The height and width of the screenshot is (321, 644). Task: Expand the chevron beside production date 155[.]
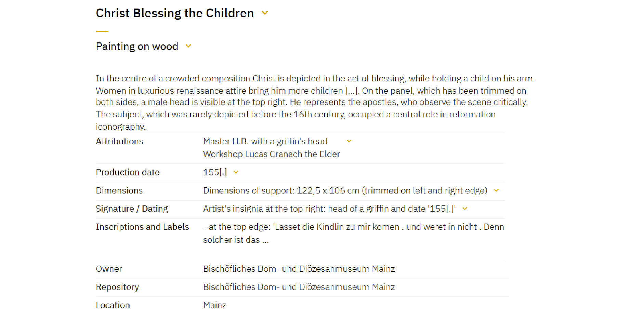click(x=236, y=172)
